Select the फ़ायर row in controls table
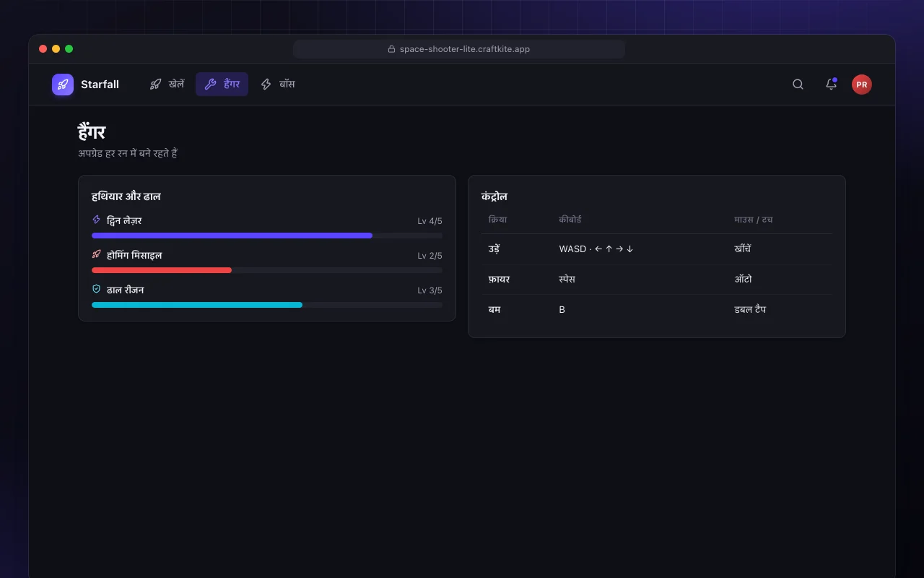Image resolution: width=924 pixels, height=578 pixels. pos(657,279)
